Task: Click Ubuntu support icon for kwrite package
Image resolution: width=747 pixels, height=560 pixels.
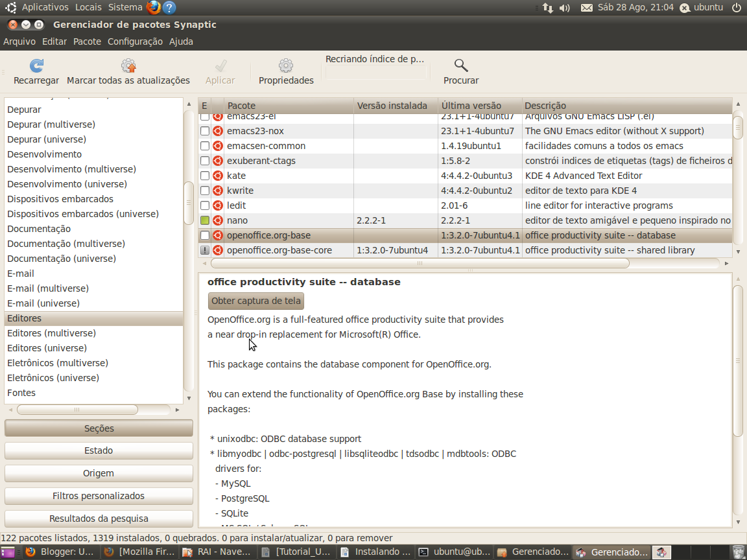Action: coord(218,191)
